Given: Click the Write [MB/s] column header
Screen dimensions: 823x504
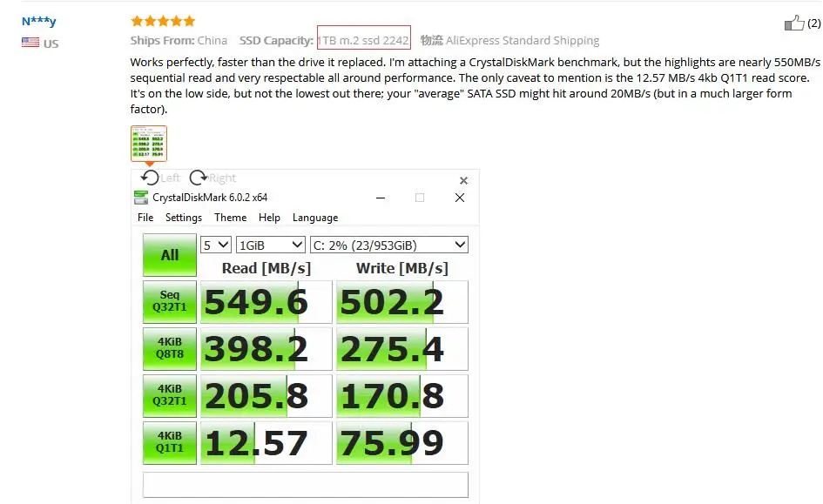Looking at the screenshot, I should pyautogui.click(x=402, y=268).
